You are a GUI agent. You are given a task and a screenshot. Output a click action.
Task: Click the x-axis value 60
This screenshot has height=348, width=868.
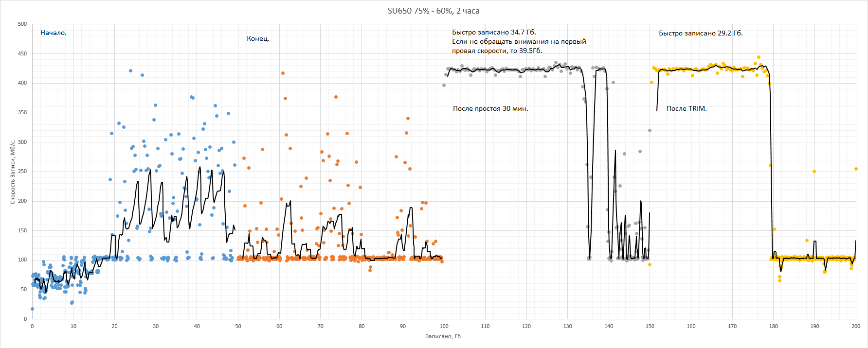(x=279, y=326)
